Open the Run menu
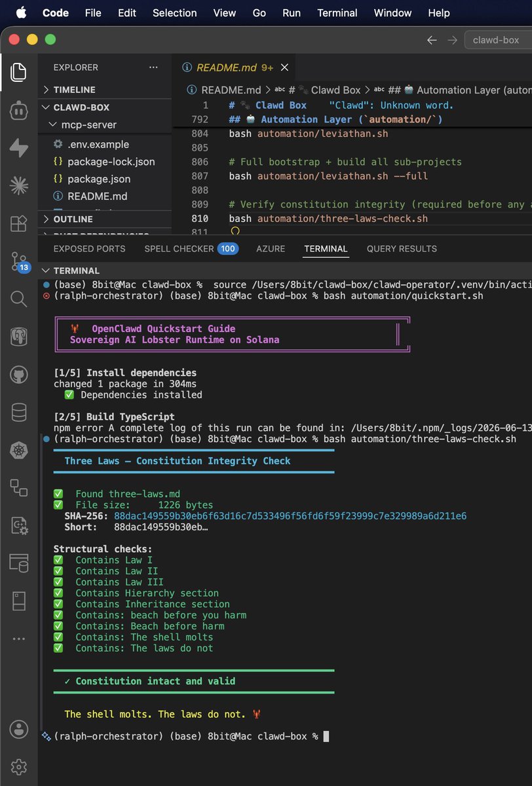 click(292, 13)
